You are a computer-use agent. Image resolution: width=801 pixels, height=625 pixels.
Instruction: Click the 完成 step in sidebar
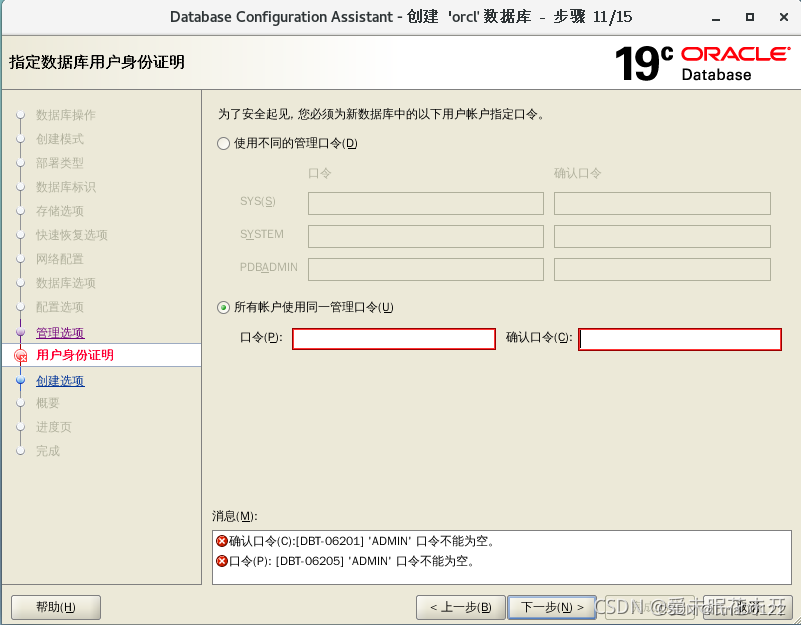coord(48,451)
